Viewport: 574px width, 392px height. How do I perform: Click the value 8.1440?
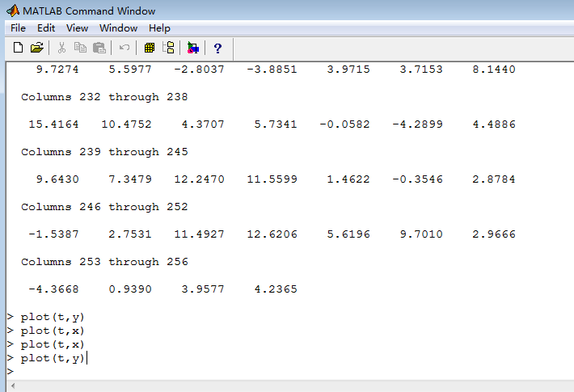click(x=494, y=70)
